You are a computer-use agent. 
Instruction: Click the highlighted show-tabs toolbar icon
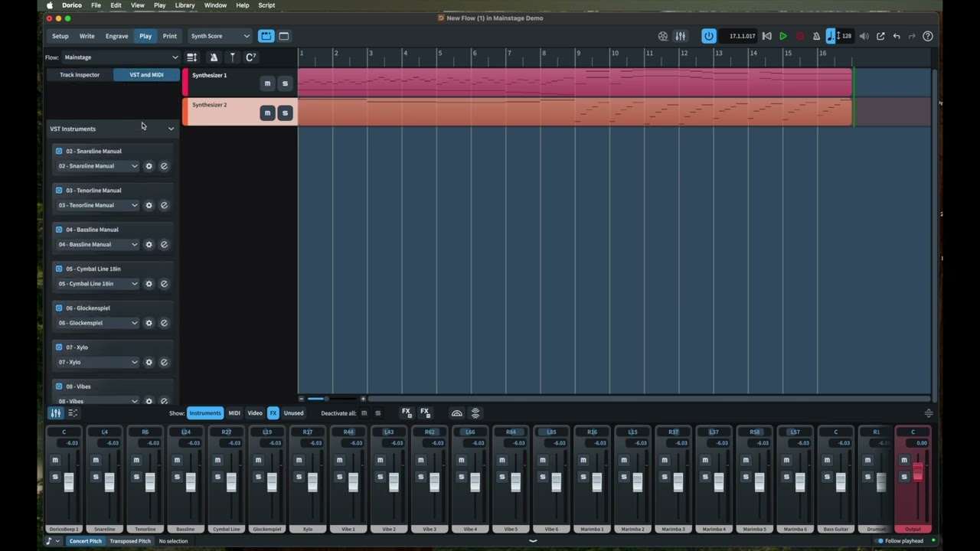(266, 36)
